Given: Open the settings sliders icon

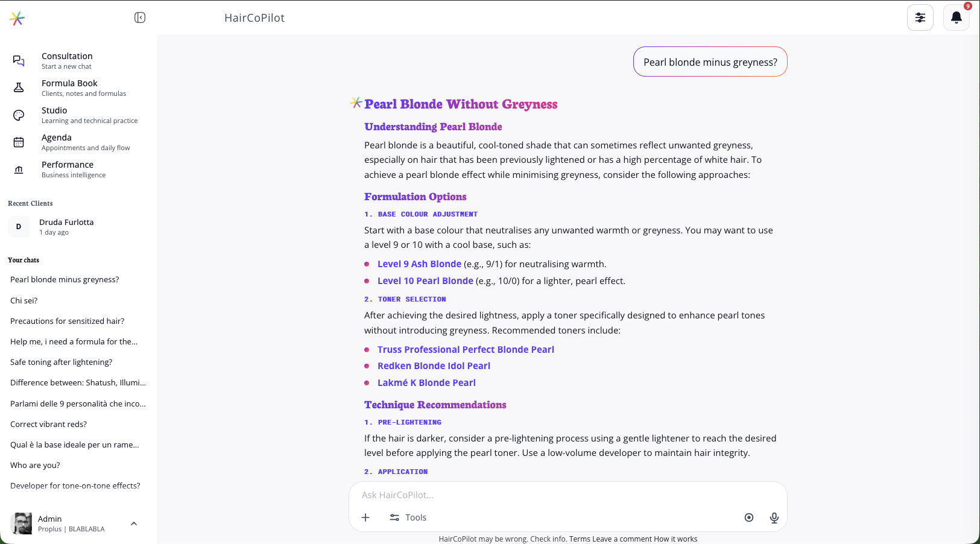Looking at the screenshot, I should pyautogui.click(x=920, y=17).
